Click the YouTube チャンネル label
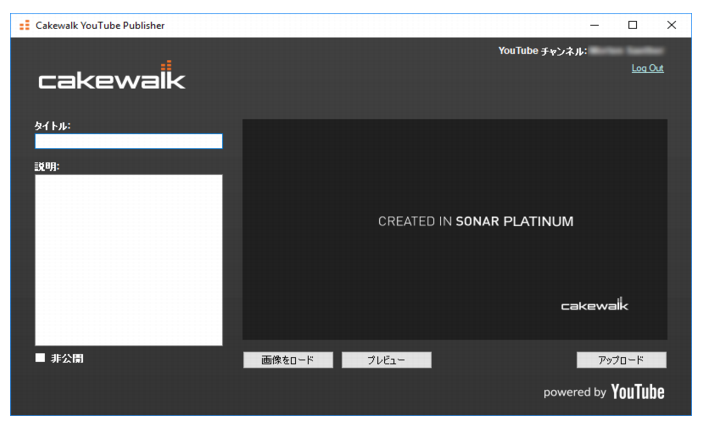 (x=542, y=51)
